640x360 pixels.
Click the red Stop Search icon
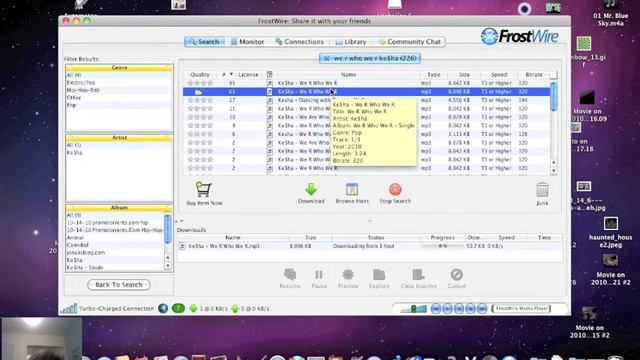pyautogui.click(x=395, y=189)
